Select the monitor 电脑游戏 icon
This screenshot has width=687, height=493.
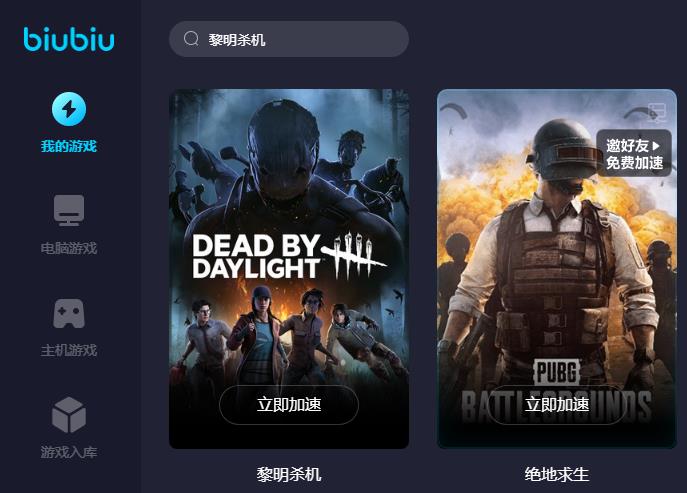point(69,210)
